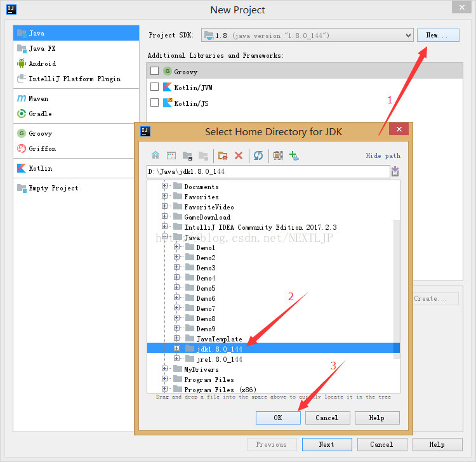476x462 pixels.
Task: Select Java project type in left list
Action: [x=76, y=33]
